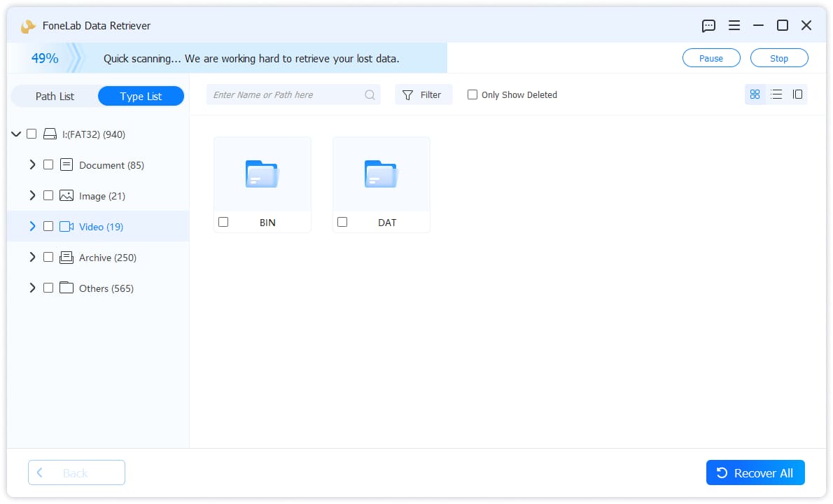This screenshot has width=833, height=504.
Task: Check the Video category checkbox
Action: click(48, 226)
